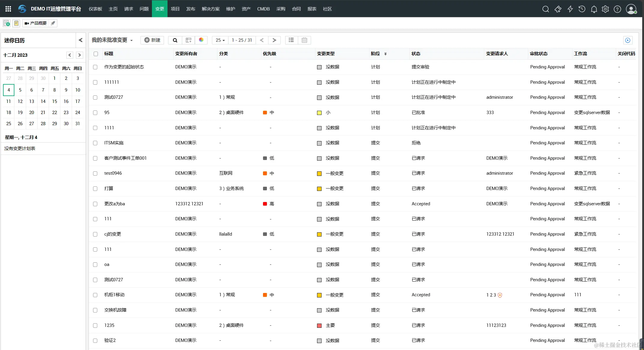This screenshot has width=644, height=350.
Task: Select December 15 on the mini calendar
Action: point(54,101)
